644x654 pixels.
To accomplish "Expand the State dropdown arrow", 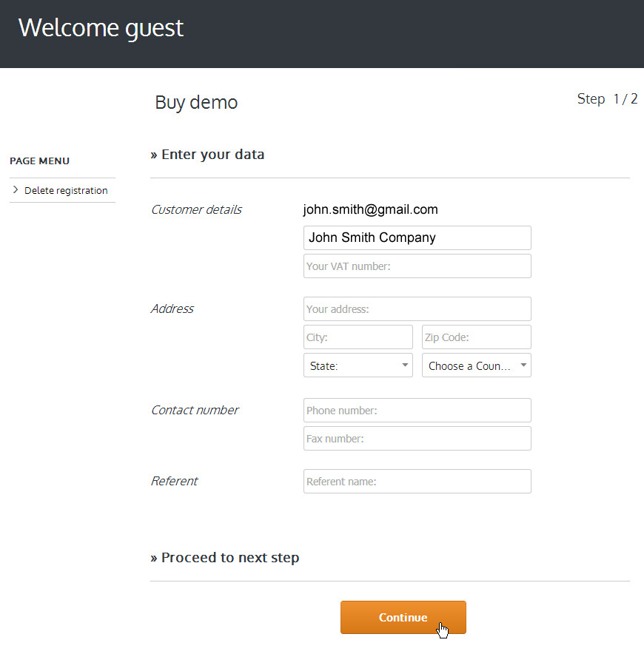I will [405, 365].
